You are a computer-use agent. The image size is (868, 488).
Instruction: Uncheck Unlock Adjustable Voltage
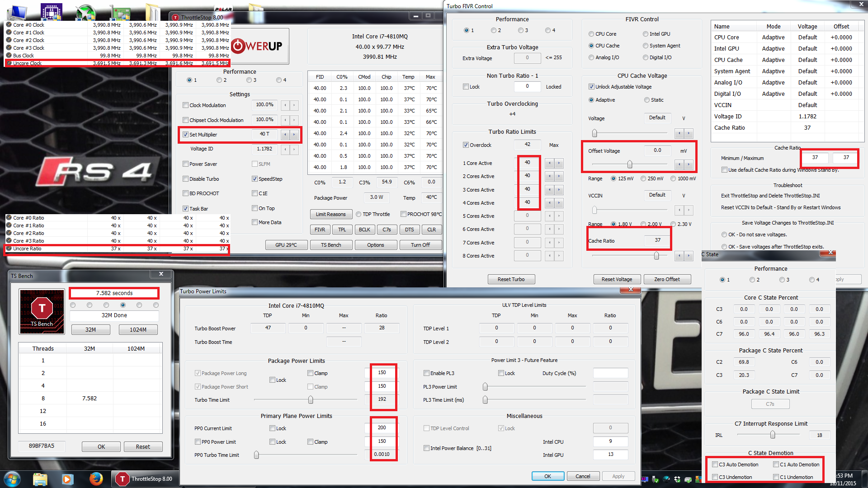[x=591, y=87]
